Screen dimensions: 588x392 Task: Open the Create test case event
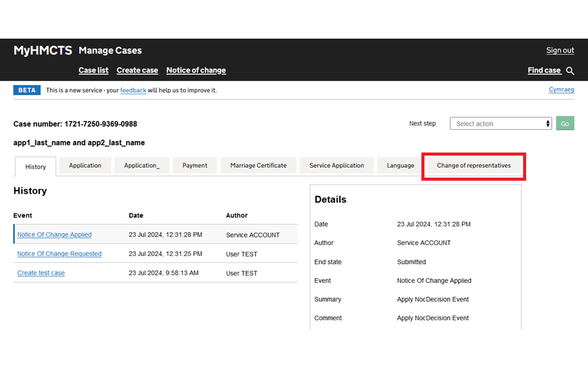tap(41, 273)
